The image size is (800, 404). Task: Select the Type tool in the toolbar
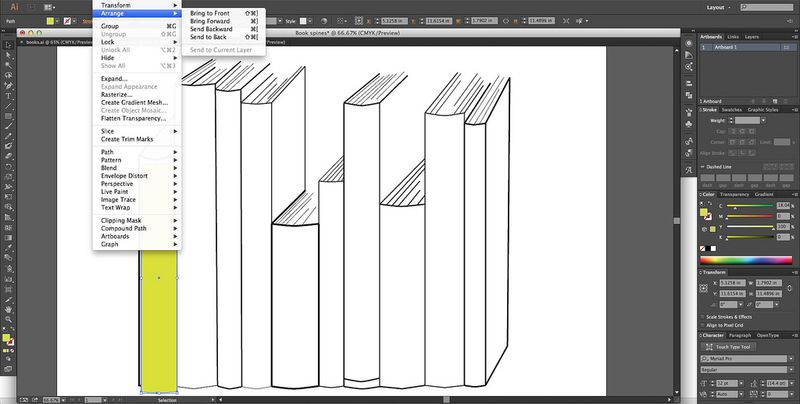pos(8,94)
